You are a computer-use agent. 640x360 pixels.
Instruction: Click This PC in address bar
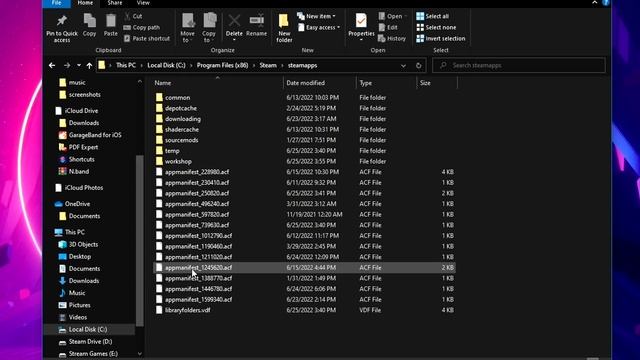[x=126, y=65]
